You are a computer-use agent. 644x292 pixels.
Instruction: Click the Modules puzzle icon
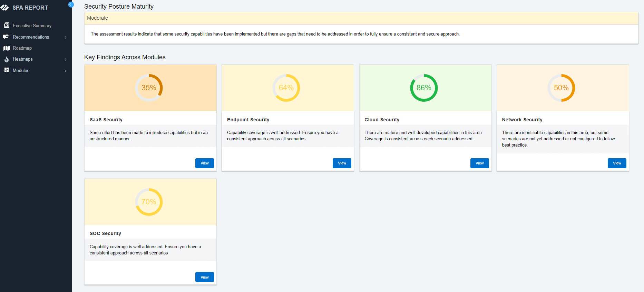coord(6,70)
